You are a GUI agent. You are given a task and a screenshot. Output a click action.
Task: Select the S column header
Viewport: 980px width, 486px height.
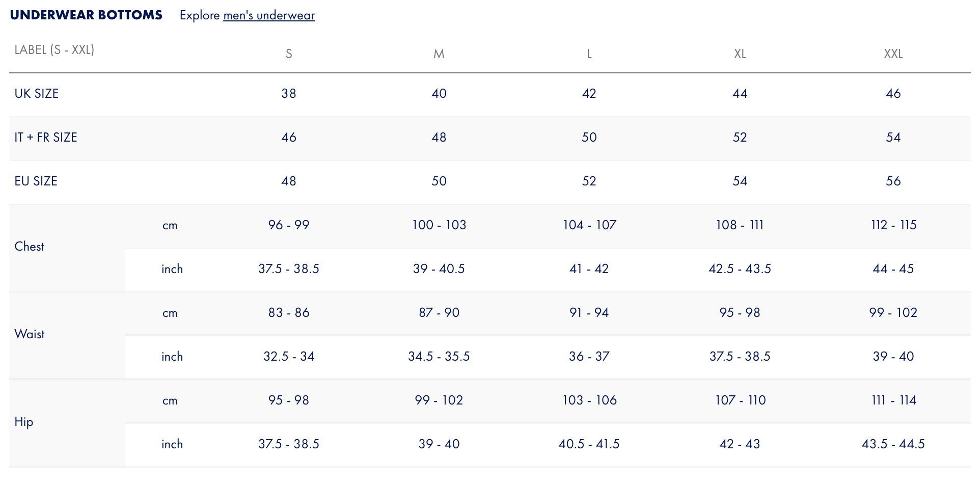tap(289, 53)
